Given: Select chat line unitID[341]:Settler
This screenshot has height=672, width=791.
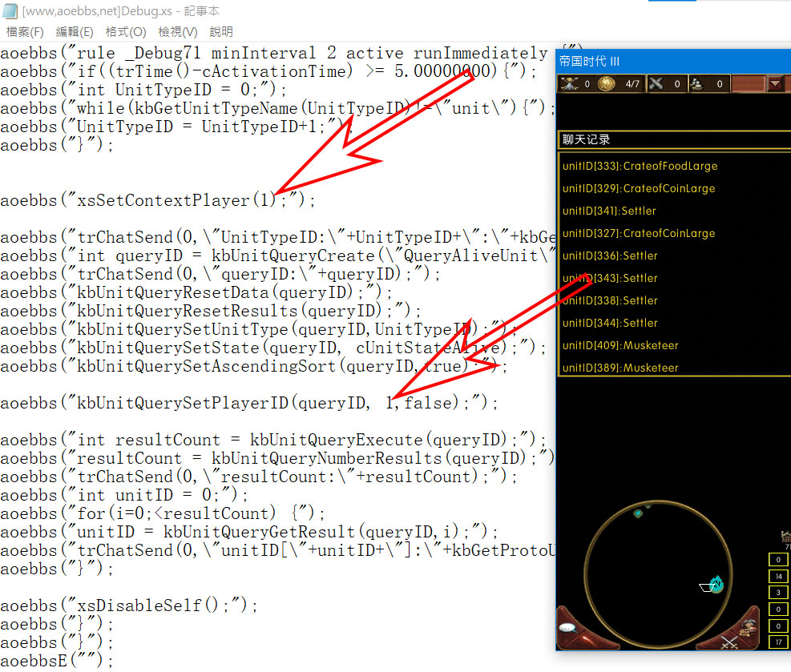Looking at the screenshot, I should (609, 211).
